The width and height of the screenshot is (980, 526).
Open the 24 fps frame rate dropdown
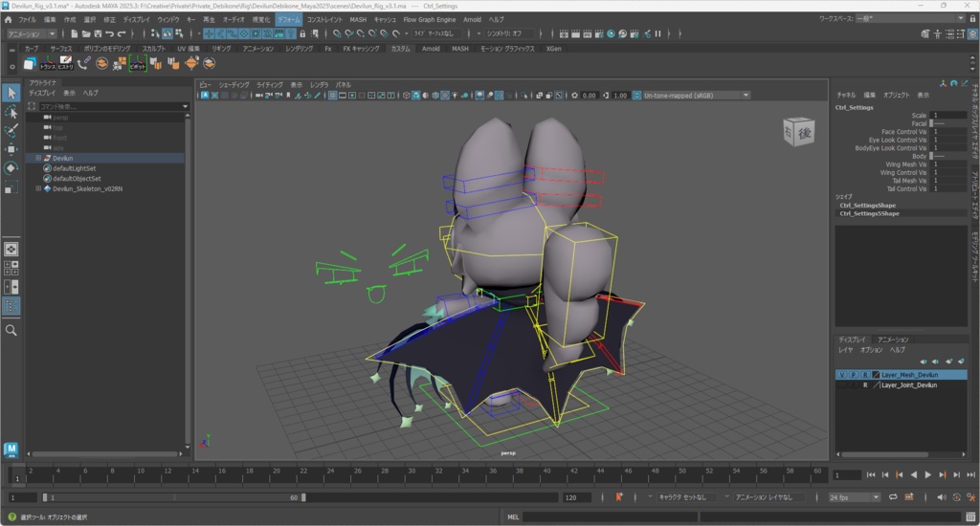(x=854, y=497)
